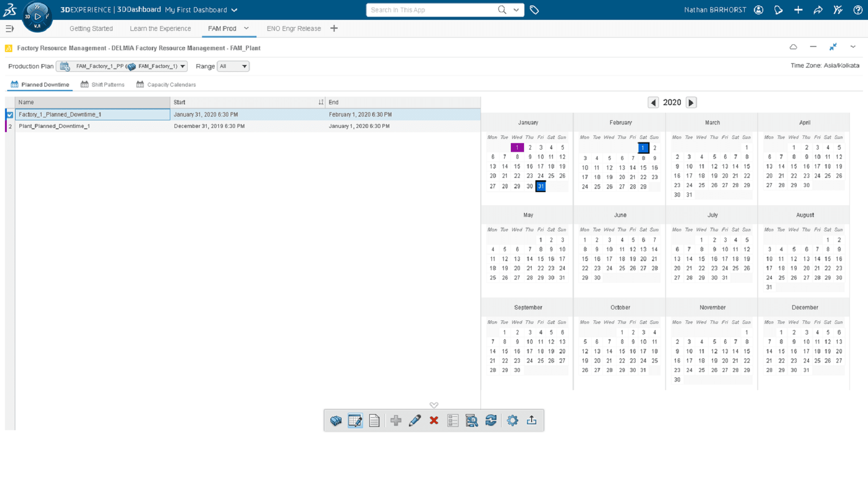
Task: Open the blue gear settings icon
Action: click(512, 421)
